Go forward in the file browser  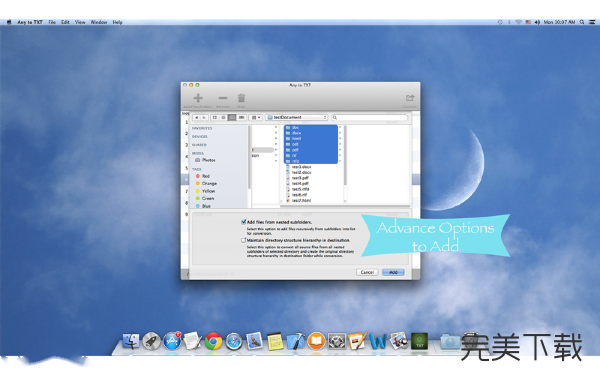(x=204, y=117)
